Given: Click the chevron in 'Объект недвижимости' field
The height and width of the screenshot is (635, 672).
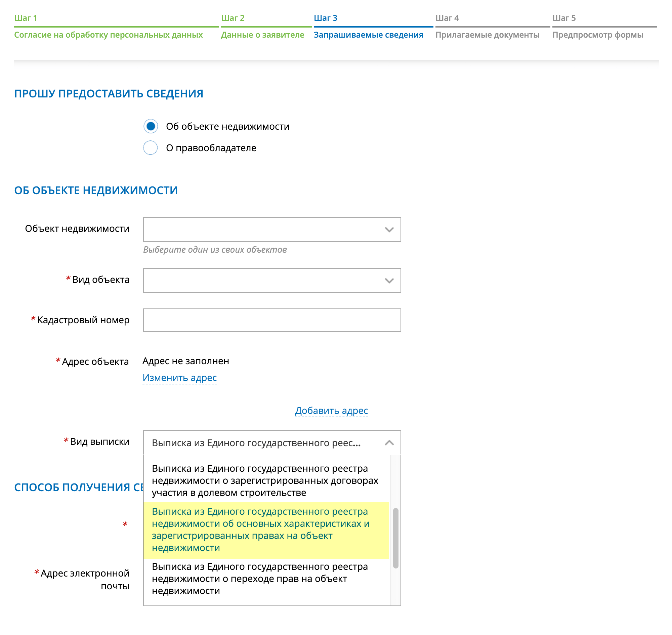Looking at the screenshot, I should 389,230.
